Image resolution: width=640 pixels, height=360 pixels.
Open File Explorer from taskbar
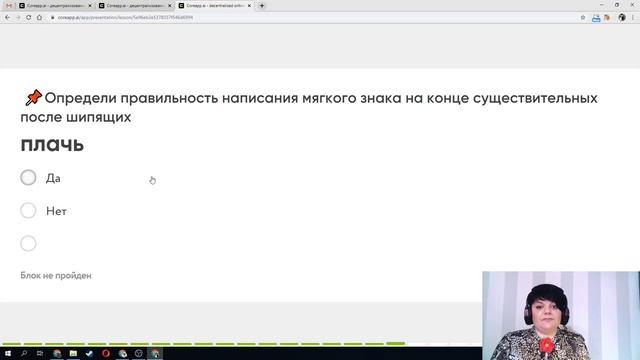pyautogui.click(x=73, y=353)
